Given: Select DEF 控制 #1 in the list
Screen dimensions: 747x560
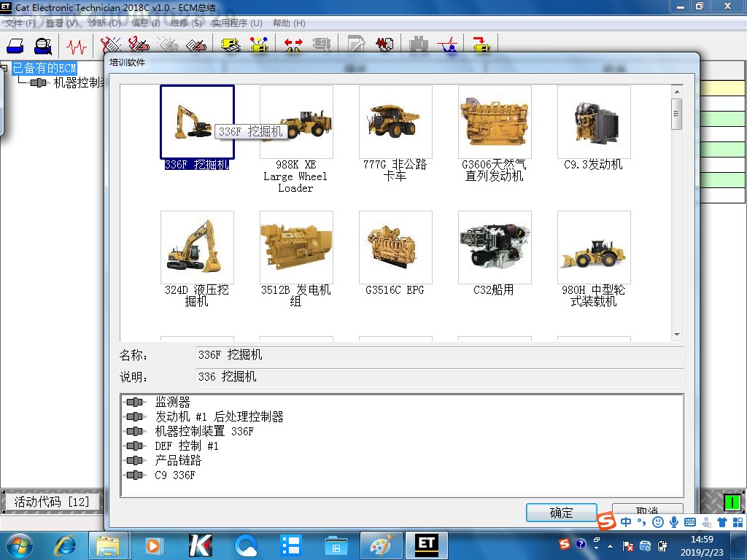Looking at the screenshot, I should tap(186, 446).
